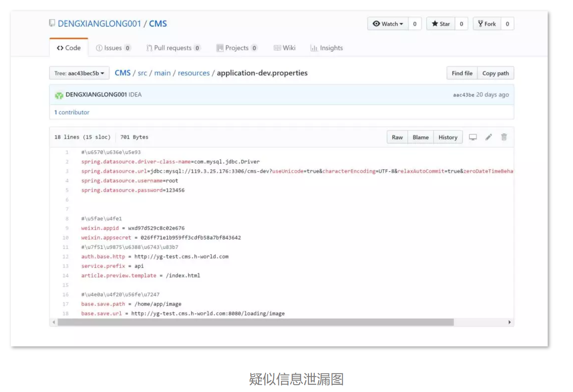573x392 pixels.
Task: Click the repository book icon
Action: [x=52, y=23]
